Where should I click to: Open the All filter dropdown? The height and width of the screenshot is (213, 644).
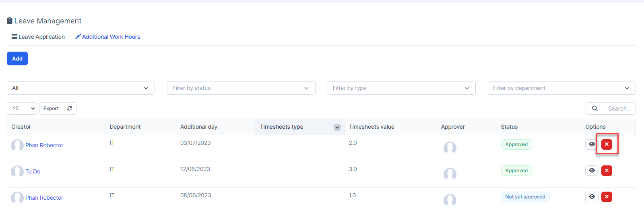[x=80, y=88]
